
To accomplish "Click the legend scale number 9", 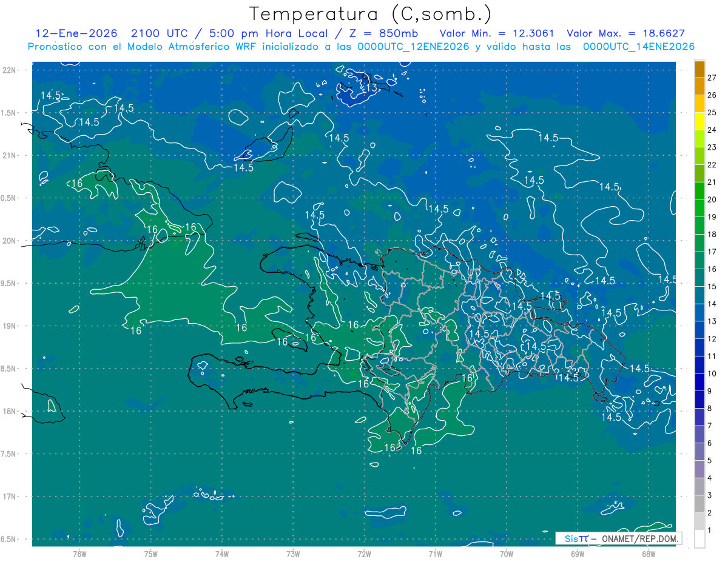I will 710,392.
